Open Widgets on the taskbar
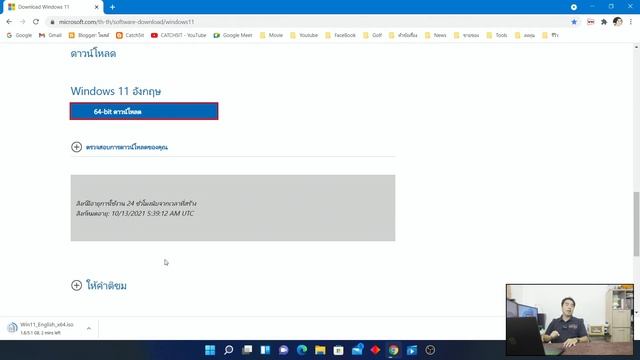Image resolution: width=640 pixels, height=360 pixels. click(x=265, y=350)
